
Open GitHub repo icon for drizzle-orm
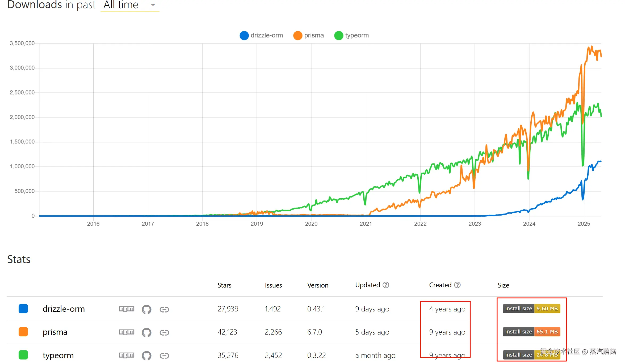[146, 309]
